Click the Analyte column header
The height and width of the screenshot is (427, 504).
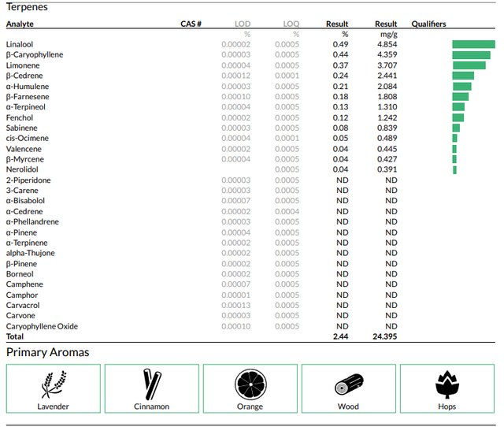pyautogui.click(x=20, y=24)
